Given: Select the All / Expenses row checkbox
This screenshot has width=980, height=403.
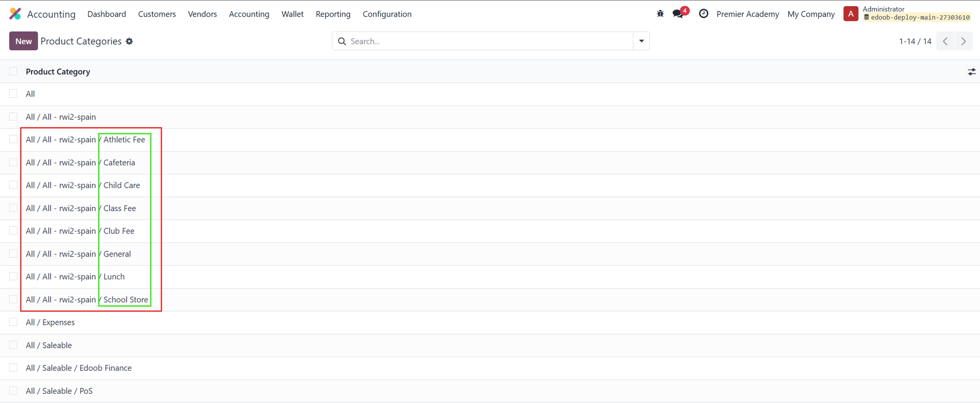Looking at the screenshot, I should pyautogui.click(x=13, y=322).
